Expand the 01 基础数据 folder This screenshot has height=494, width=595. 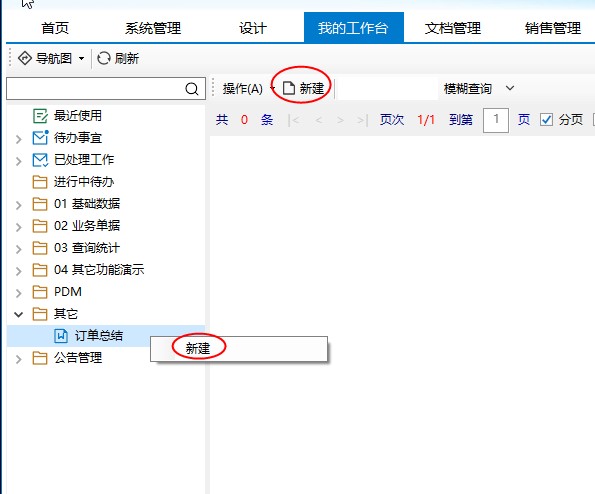[x=19, y=205]
